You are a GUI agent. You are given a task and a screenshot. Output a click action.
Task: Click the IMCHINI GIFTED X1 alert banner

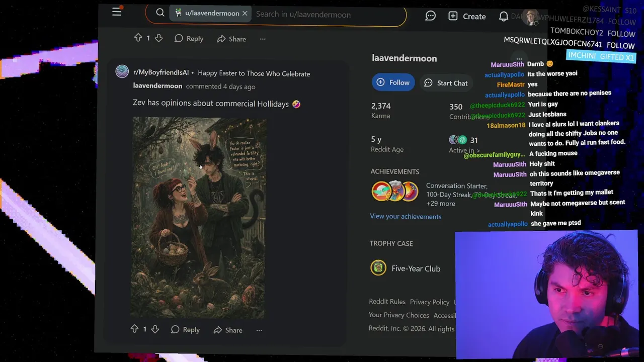pyautogui.click(x=601, y=56)
